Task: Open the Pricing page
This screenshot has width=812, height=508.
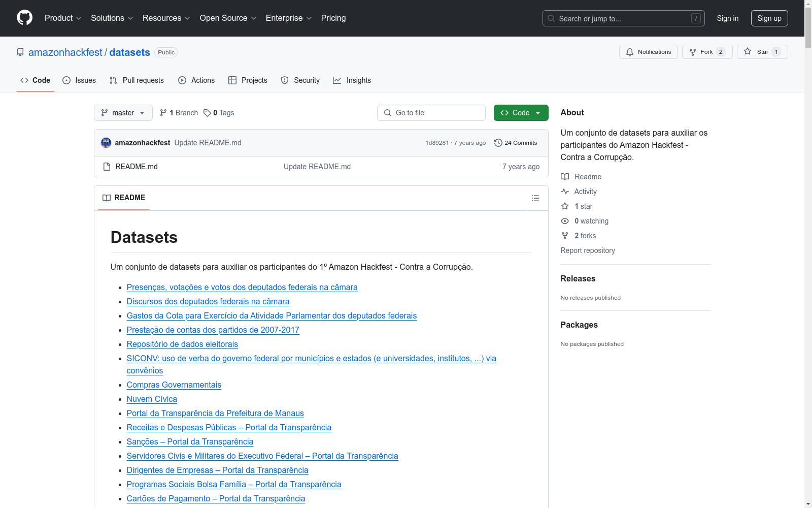Action: tap(333, 18)
